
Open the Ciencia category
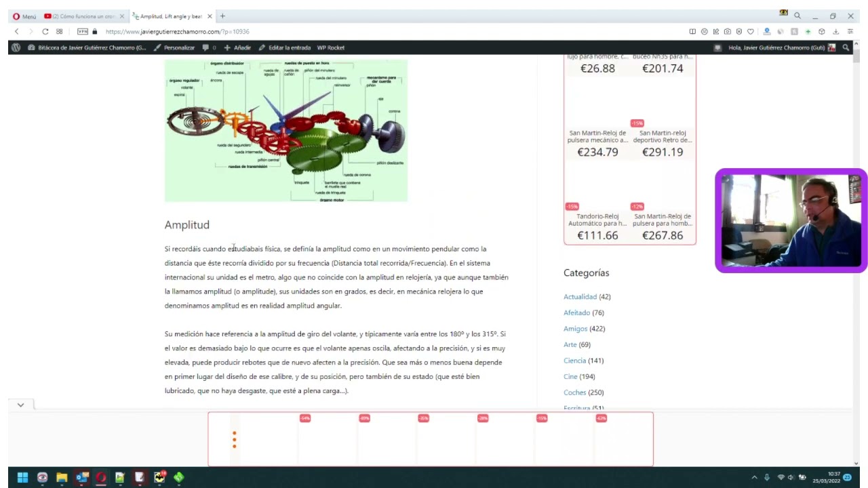[x=574, y=361]
